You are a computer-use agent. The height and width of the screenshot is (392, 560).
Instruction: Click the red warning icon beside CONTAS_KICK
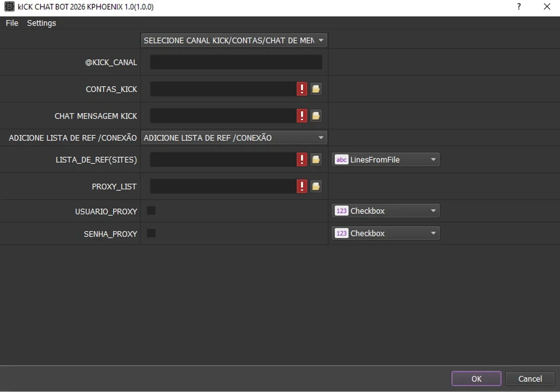[x=302, y=89]
